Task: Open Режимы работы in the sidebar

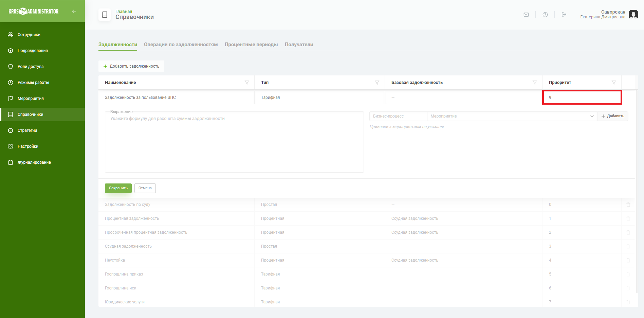Action: coord(42,83)
